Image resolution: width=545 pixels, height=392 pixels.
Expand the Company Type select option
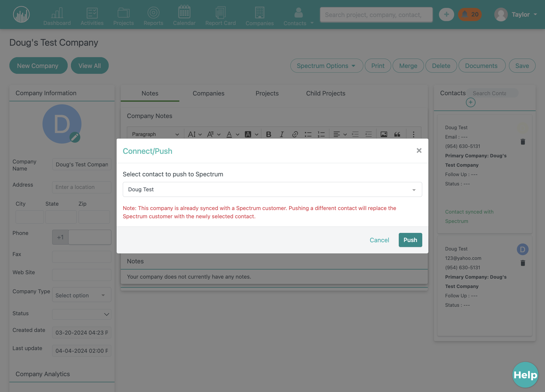82,295
